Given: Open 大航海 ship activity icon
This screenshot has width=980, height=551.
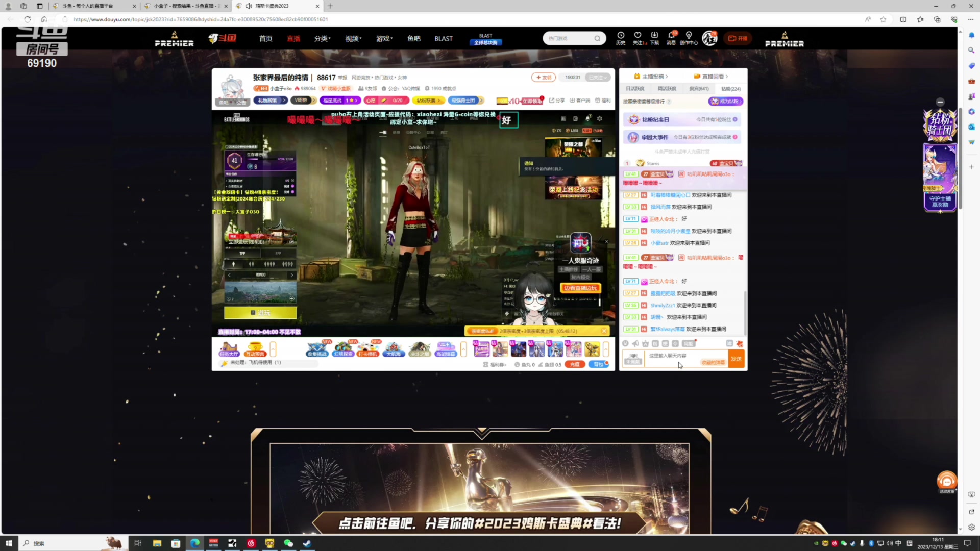Looking at the screenshot, I should [393, 349].
